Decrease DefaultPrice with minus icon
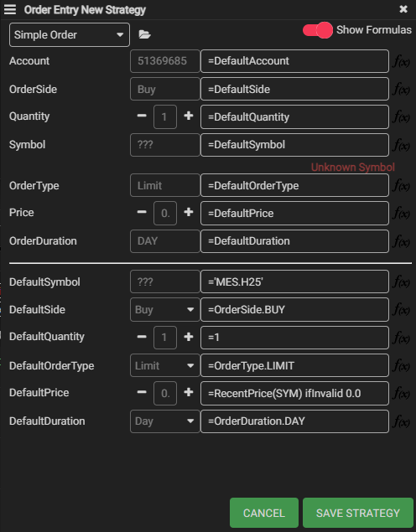Screen dimensions: 416x532 [142, 393]
